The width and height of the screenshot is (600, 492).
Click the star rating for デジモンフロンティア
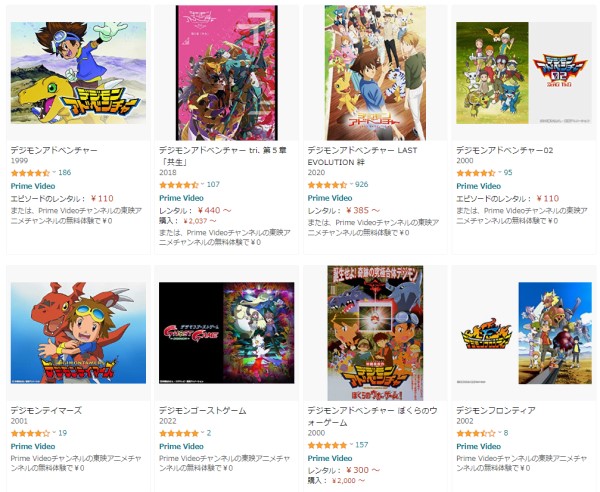point(476,433)
